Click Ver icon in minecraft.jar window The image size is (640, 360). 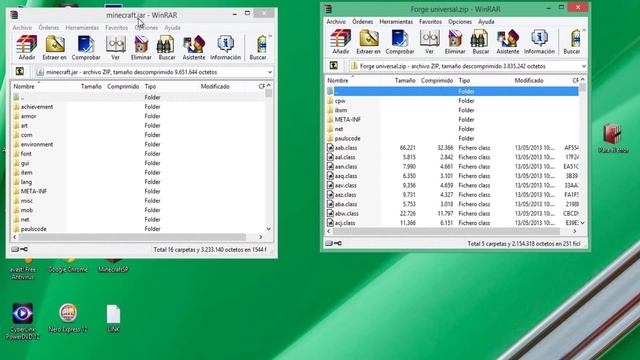pyautogui.click(x=116, y=48)
